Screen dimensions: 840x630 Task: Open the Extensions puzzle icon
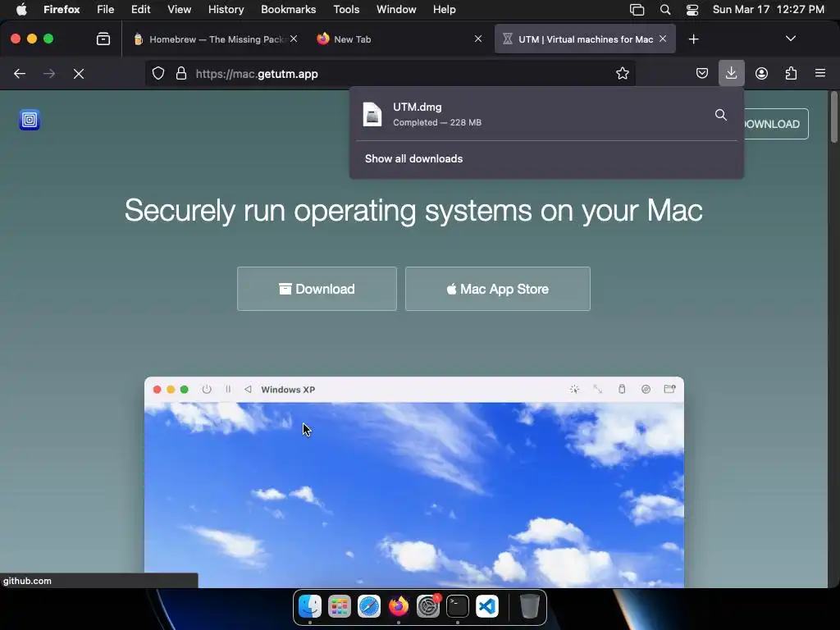[791, 73]
